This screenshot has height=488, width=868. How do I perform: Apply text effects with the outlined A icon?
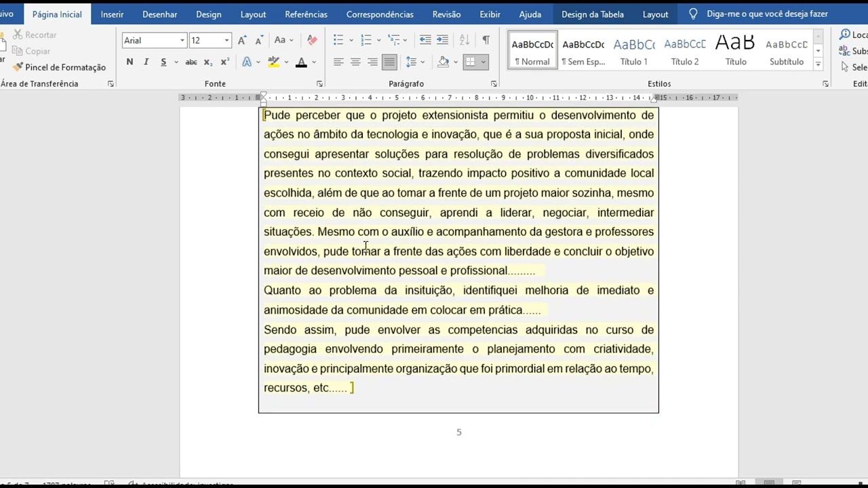coord(247,62)
